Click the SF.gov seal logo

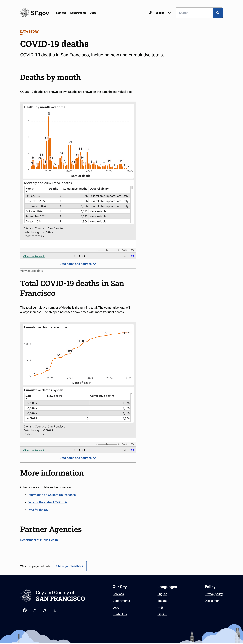click(x=25, y=13)
